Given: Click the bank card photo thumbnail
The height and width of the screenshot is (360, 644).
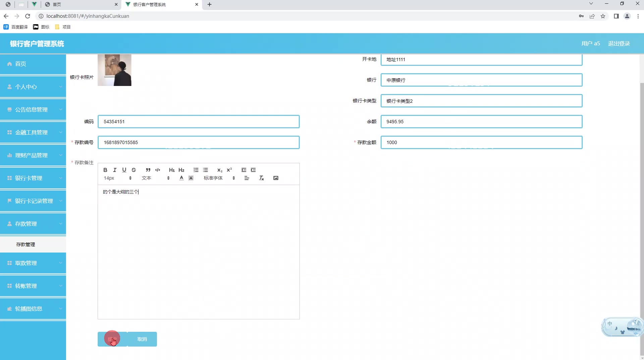Looking at the screenshot, I should [114, 70].
